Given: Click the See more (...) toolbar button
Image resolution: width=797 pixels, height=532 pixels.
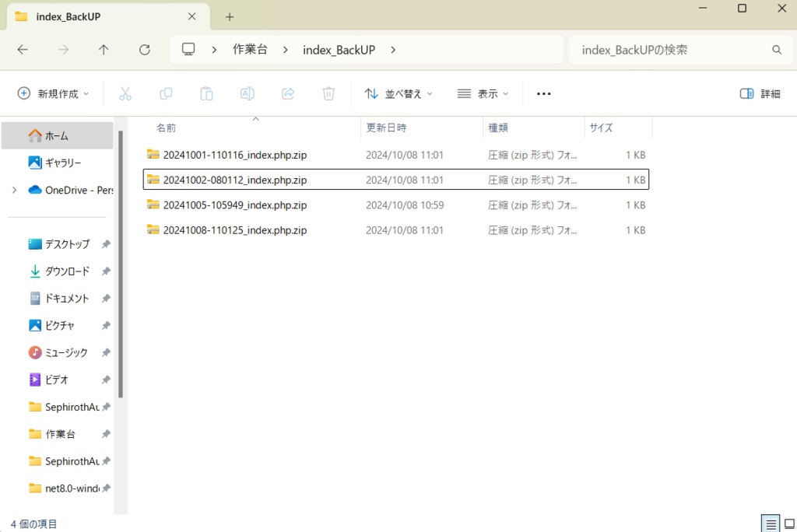Looking at the screenshot, I should pyautogui.click(x=543, y=93).
